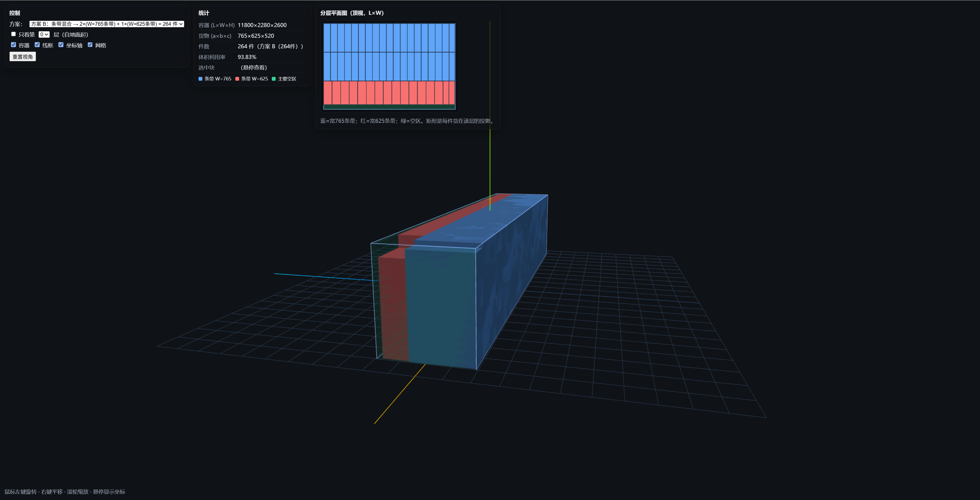Toggle the 线框 wireframe checkbox
Screen dimensions: 980x500
[37, 45]
